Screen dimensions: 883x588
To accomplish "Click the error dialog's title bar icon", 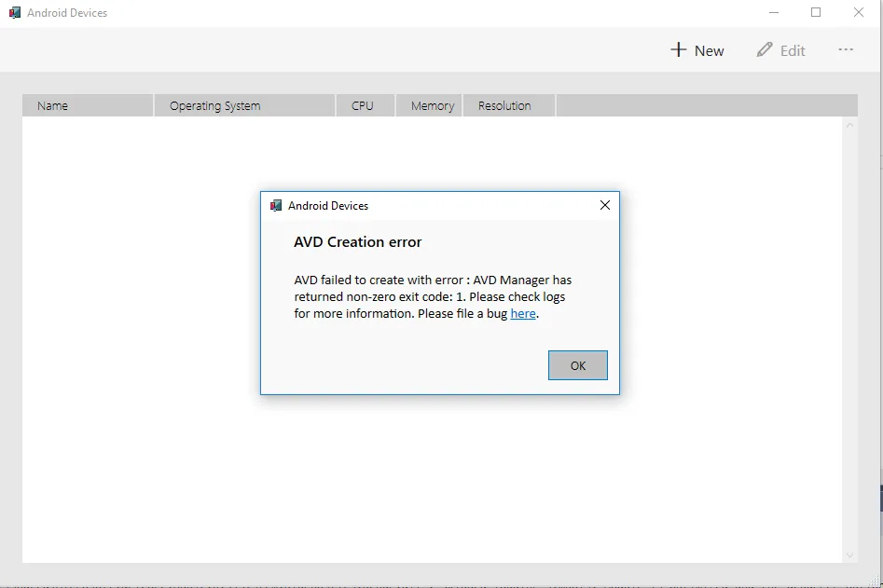I will (276, 205).
